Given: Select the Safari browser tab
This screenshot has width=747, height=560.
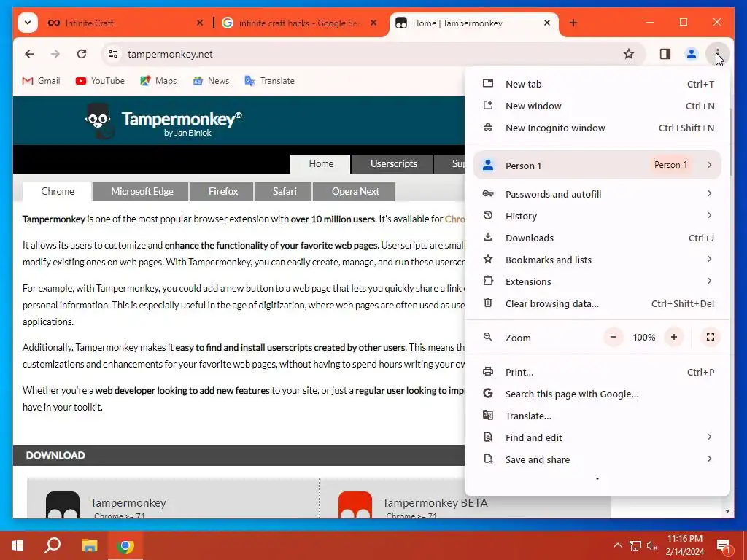Looking at the screenshot, I should click(284, 192).
